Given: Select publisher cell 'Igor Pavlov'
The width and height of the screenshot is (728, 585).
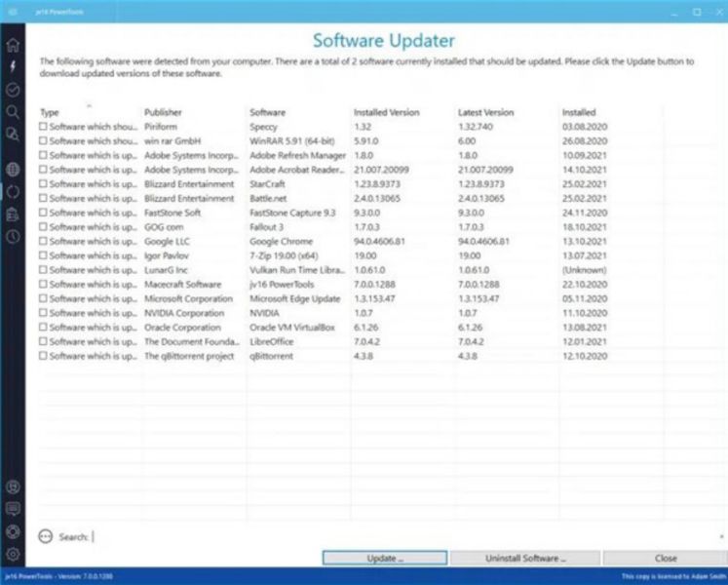Looking at the screenshot, I should (167, 255).
